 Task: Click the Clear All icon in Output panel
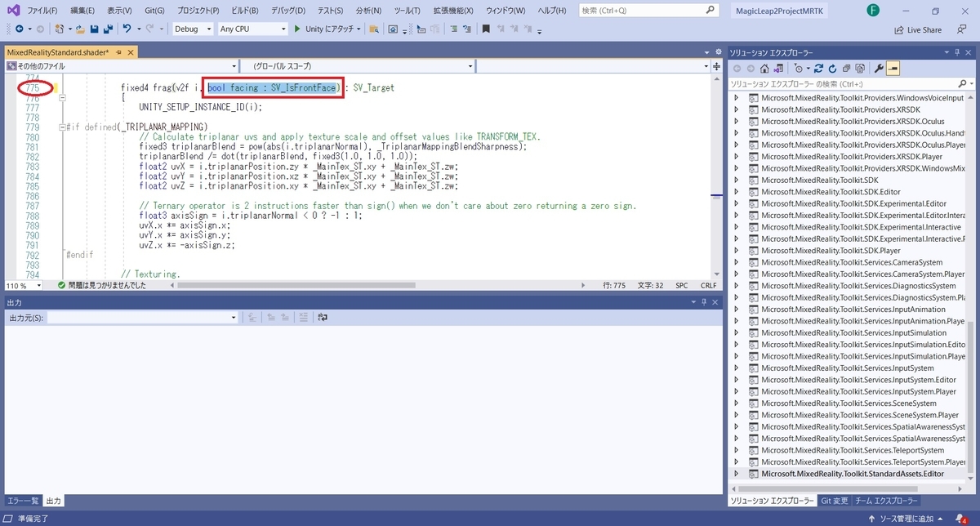[302, 317]
